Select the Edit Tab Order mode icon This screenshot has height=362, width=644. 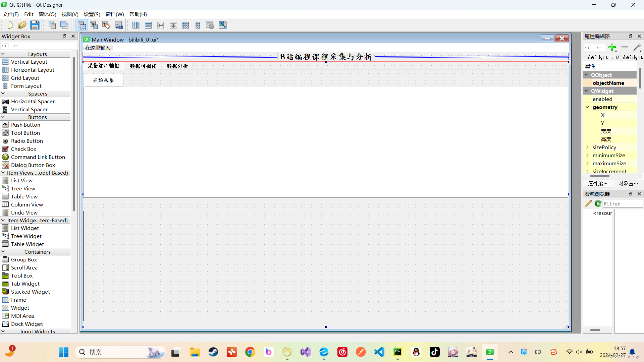pyautogui.click(x=119, y=25)
